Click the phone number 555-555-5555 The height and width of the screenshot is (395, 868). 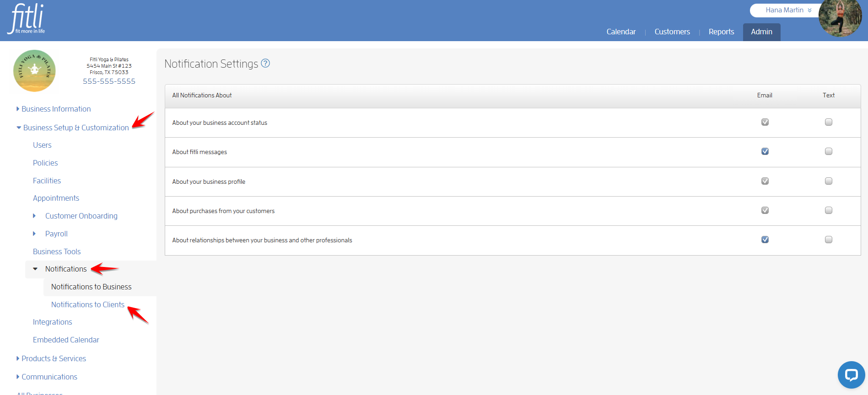point(109,81)
